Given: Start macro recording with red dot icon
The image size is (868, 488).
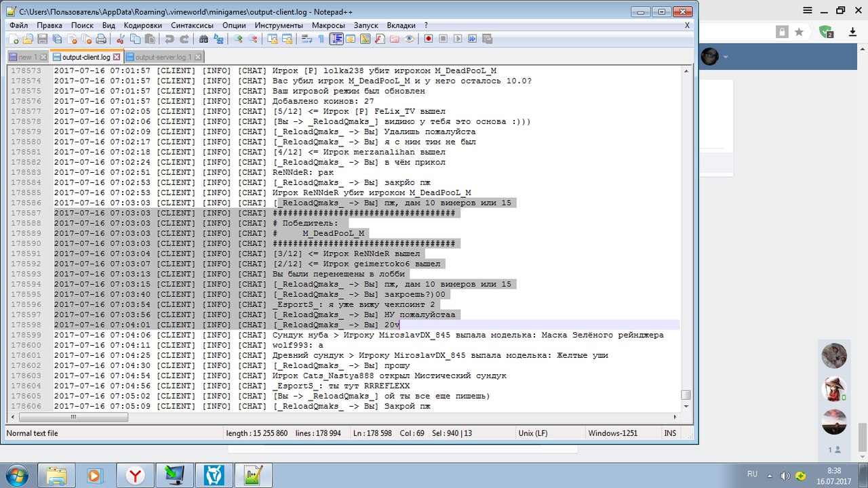Looking at the screenshot, I should (x=429, y=39).
